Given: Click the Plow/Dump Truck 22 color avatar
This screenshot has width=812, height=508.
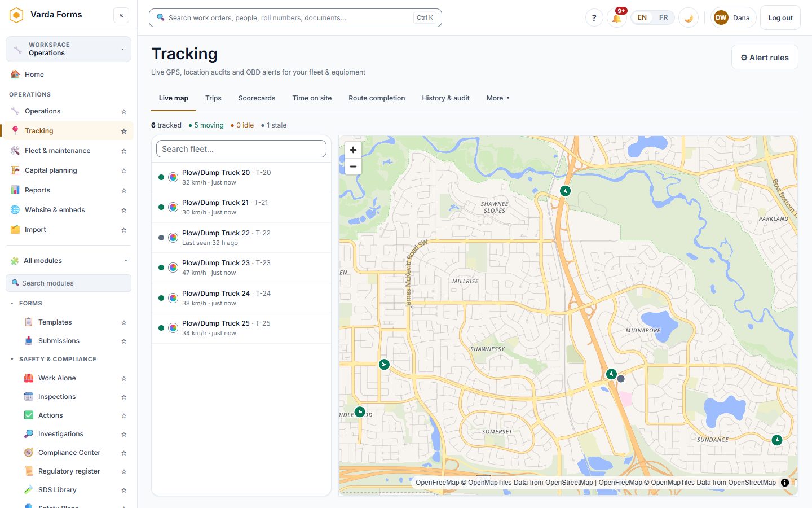Looking at the screenshot, I should tap(173, 238).
